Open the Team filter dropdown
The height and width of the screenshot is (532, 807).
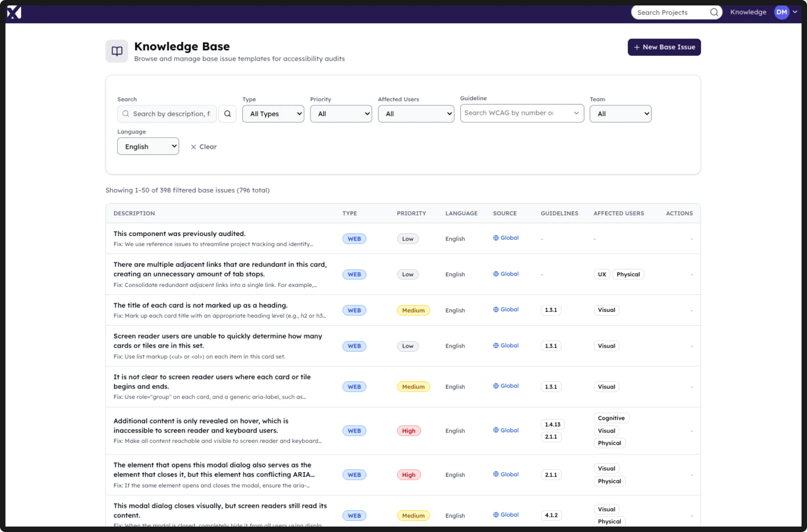pos(620,114)
